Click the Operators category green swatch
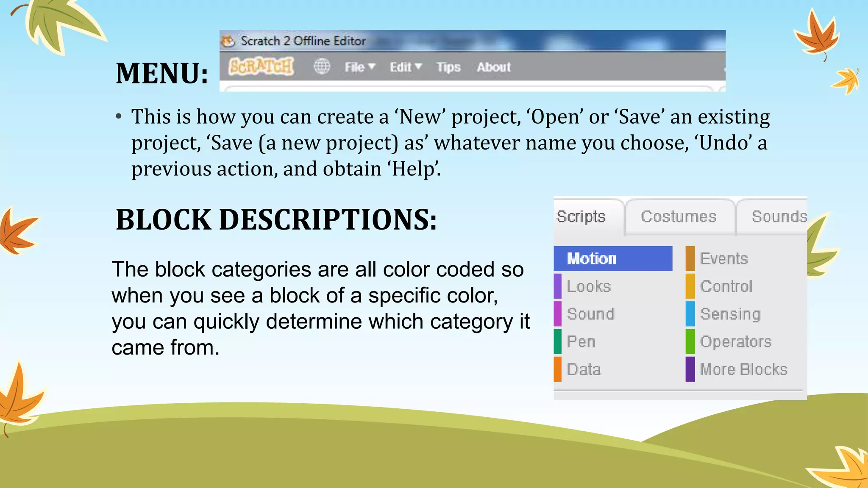 tap(690, 341)
